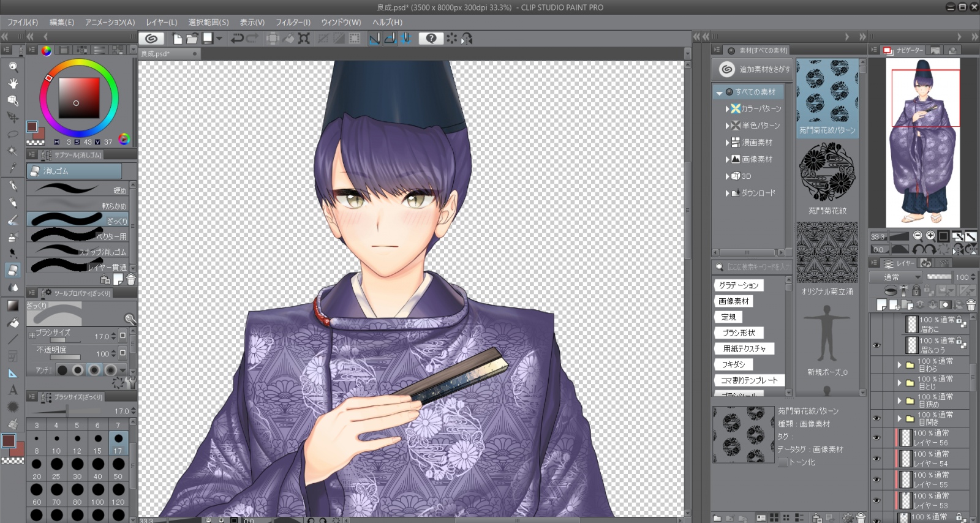The image size is (980, 523).
Task: Choose the Text tool in the toolbox
Action: [x=13, y=389]
